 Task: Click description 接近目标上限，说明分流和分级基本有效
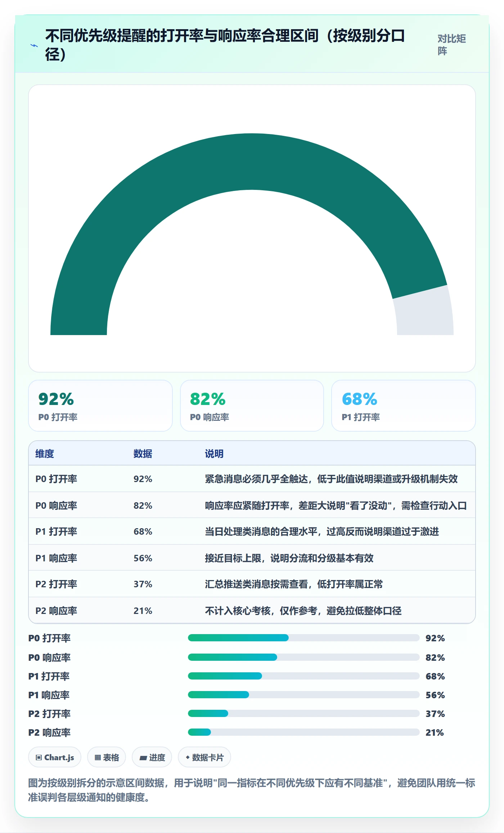tap(289, 558)
